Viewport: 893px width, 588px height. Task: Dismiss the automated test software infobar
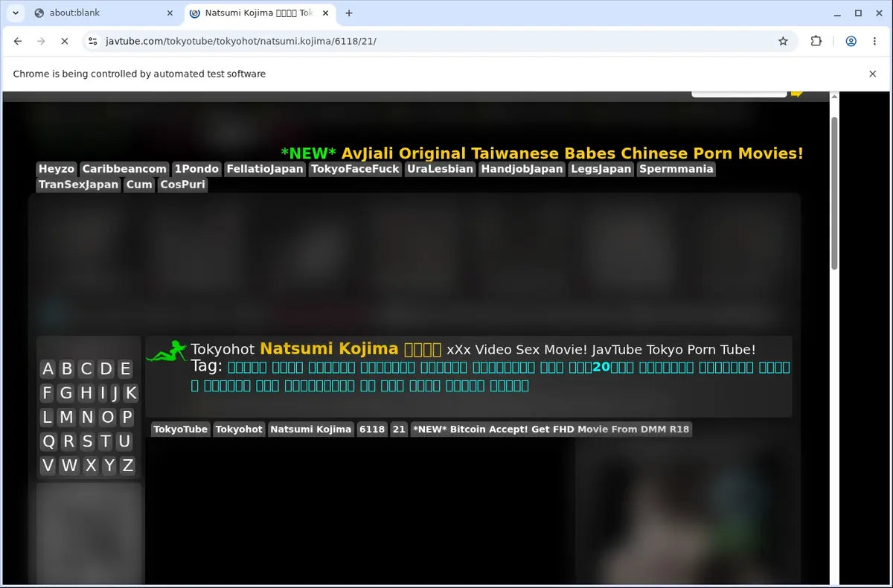[873, 74]
